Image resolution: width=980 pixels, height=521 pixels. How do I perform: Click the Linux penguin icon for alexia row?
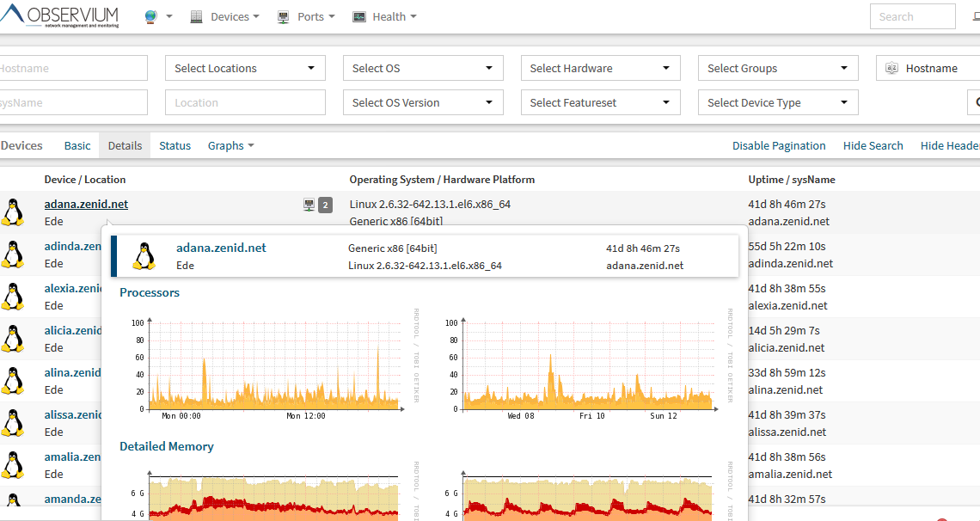point(13,297)
